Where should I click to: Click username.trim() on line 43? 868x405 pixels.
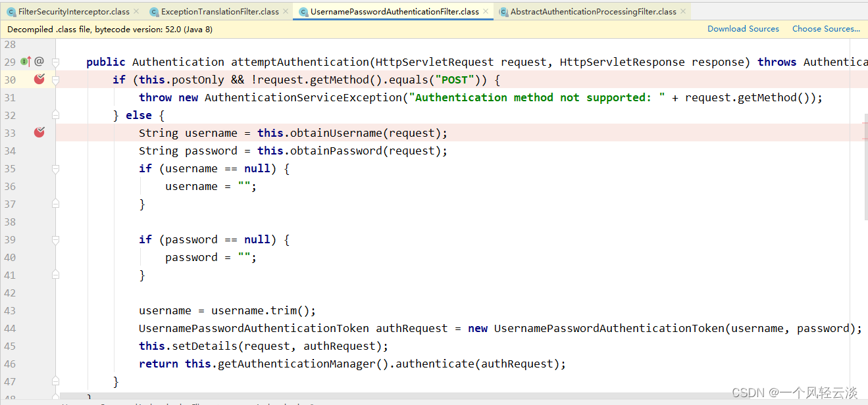click(x=260, y=310)
